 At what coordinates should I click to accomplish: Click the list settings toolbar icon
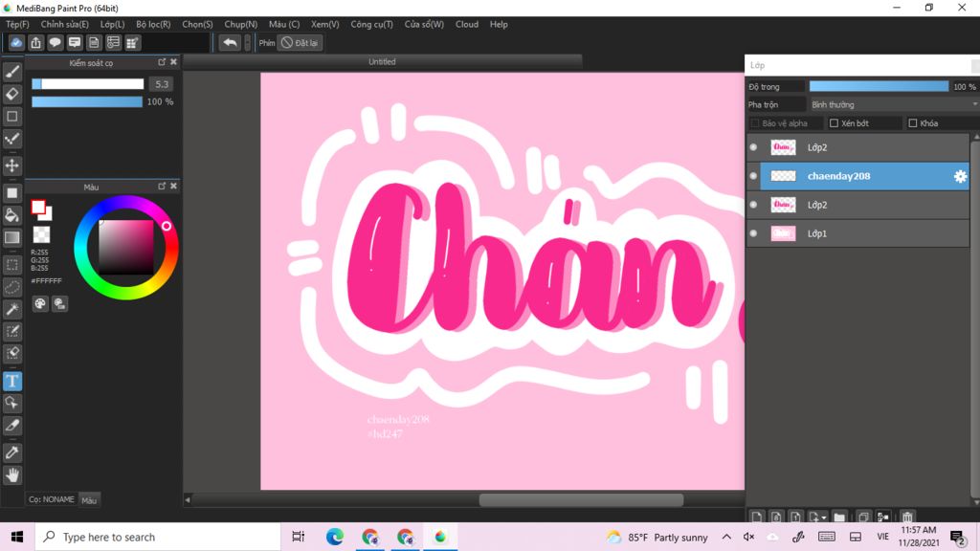pyautogui.click(x=113, y=42)
